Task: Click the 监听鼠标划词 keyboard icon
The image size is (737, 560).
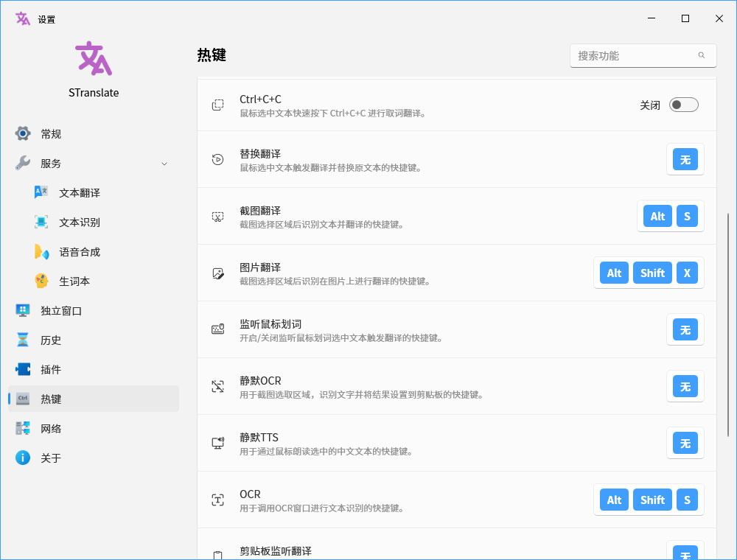Action: coord(217,329)
